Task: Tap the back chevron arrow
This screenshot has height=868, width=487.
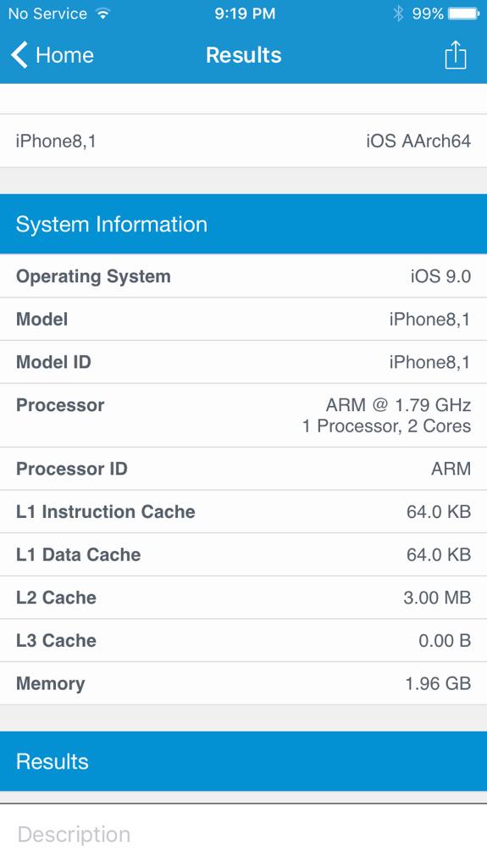Action: click(x=19, y=55)
